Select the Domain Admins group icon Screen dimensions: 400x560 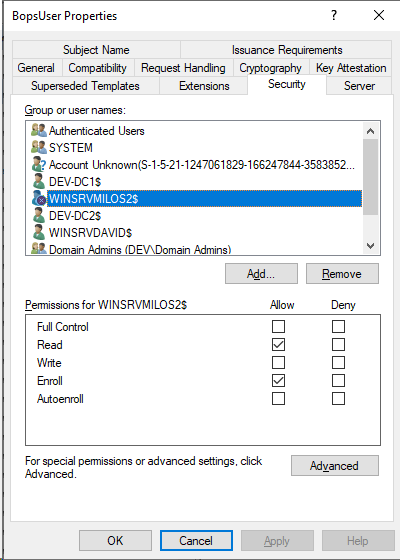tap(39, 248)
